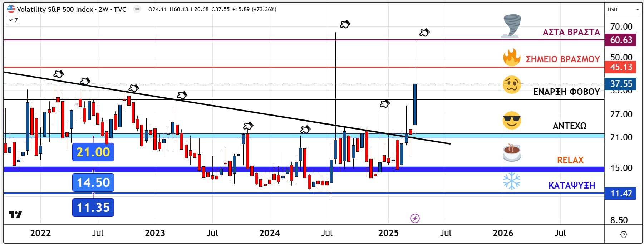The width and height of the screenshot is (644, 244).
Task: Select the pointing hand above the 2025 spike
Action: (424, 33)
